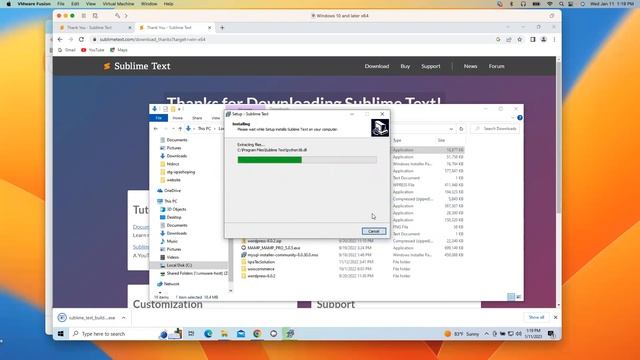640x360 pixels.
Task: Sort by Type column header
Action: (397, 140)
